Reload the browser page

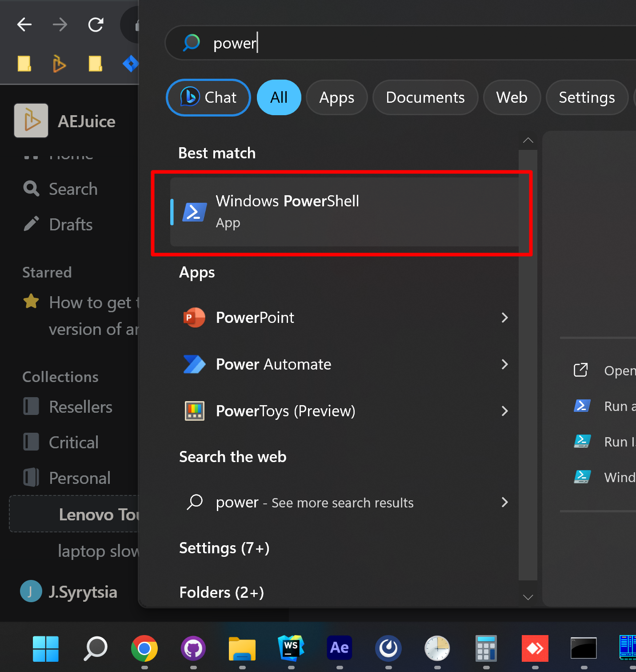point(96,24)
